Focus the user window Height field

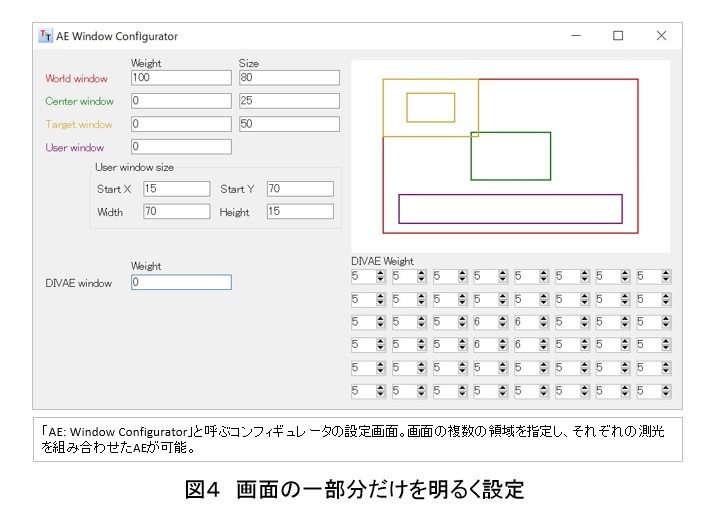[x=299, y=212]
